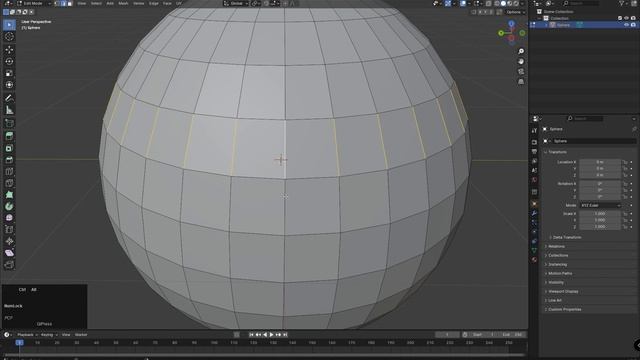Select the 3D Cursor tool
The image size is (640, 360).
point(9,37)
